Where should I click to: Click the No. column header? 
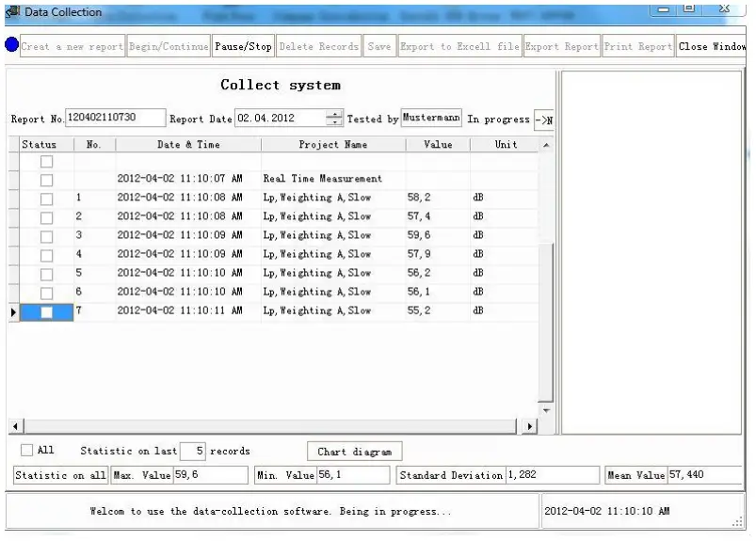pos(94,145)
